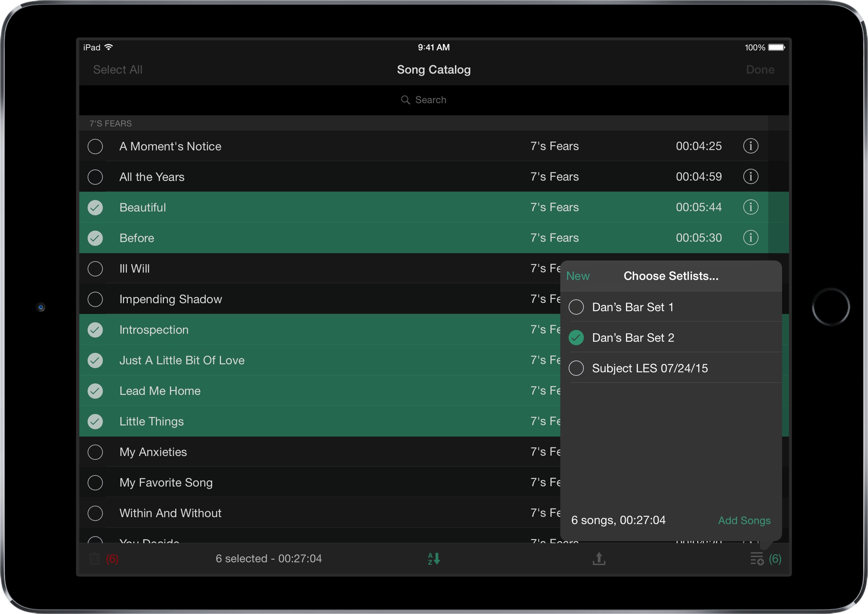Screen dimensions: 868x614
Task: Show details for All the Years
Action: tap(751, 177)
